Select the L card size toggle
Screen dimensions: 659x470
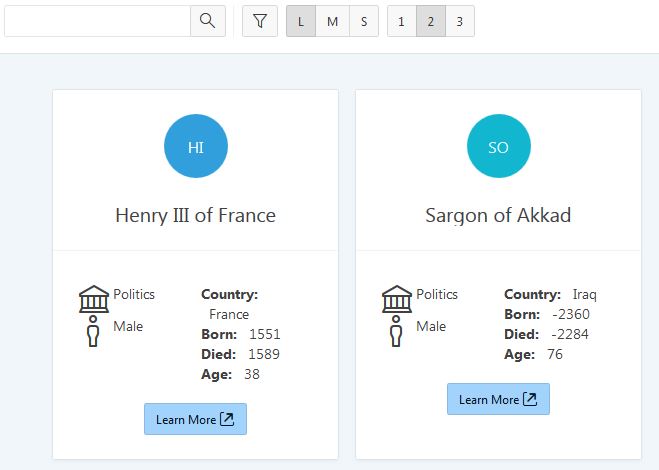(x=301, y=21)
